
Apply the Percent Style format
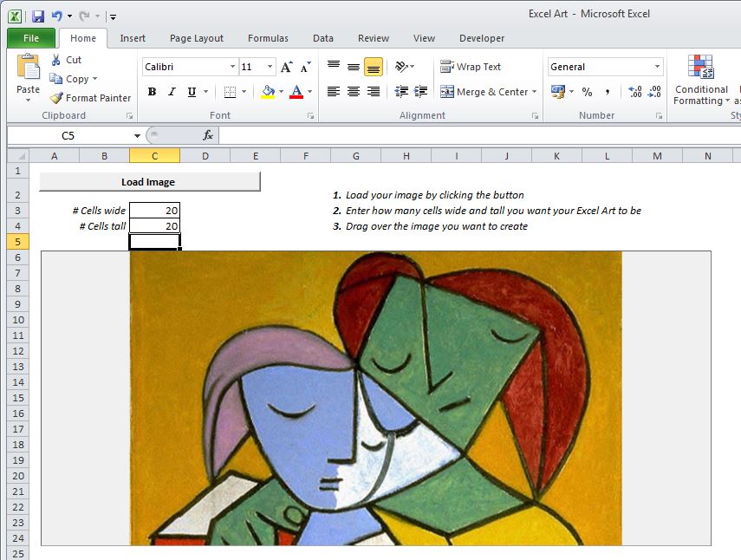(586, 91)
